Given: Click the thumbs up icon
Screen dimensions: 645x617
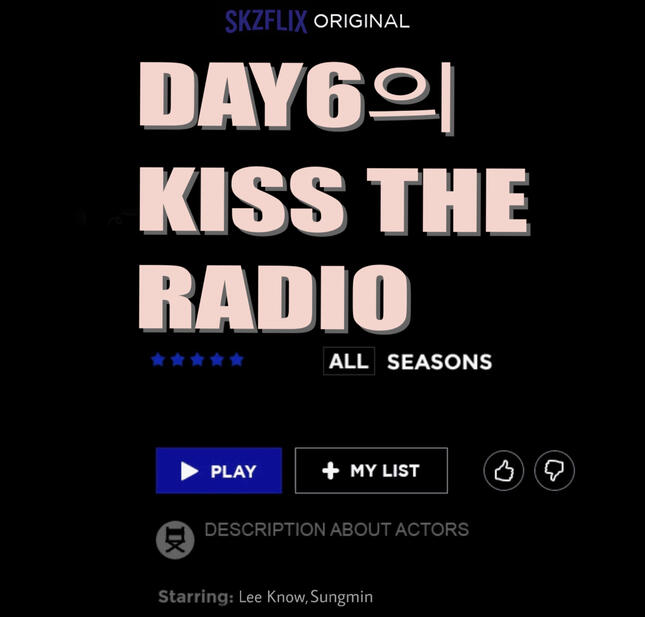Looking at the screenshot, I should 503,471.
